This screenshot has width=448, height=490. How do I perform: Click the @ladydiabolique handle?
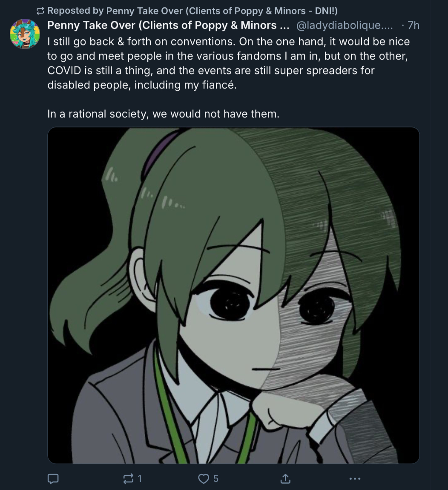pos(344,25)
